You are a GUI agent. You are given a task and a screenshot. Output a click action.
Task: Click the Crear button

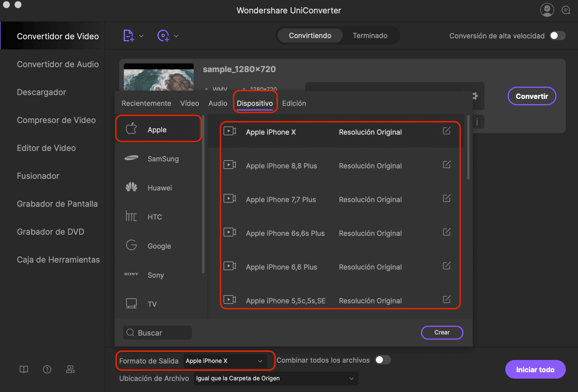pyautogui.click(x=442, y=332)
